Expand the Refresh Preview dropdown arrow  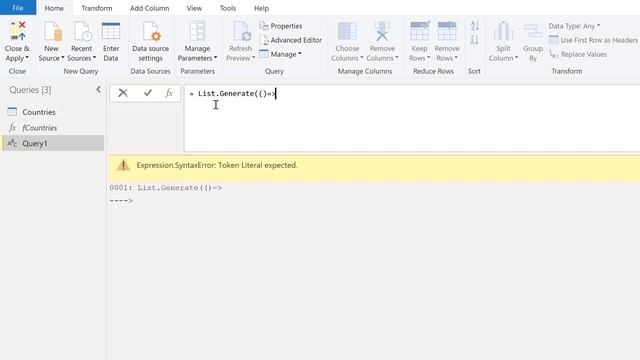[253, 58]
